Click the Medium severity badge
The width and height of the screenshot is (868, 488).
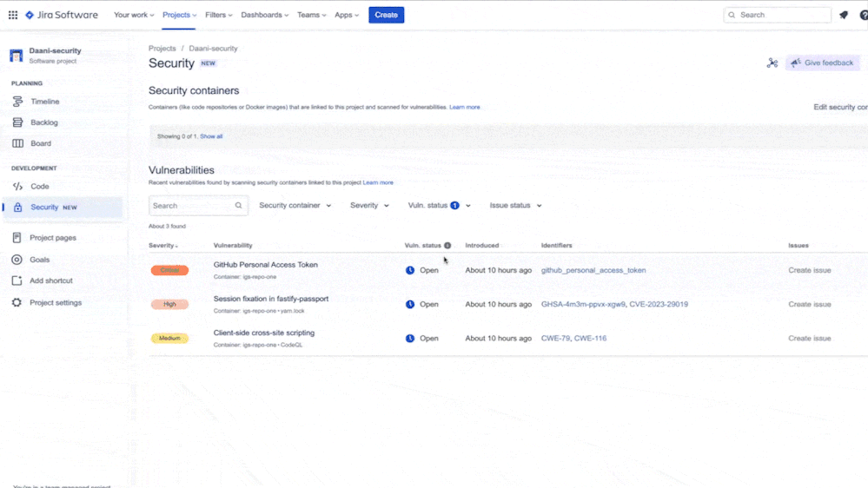point(170,338)
